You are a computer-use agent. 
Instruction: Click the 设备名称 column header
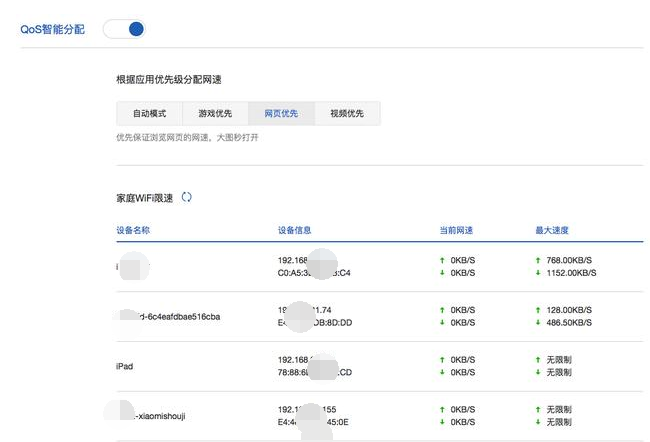click(x=133, y=231)
